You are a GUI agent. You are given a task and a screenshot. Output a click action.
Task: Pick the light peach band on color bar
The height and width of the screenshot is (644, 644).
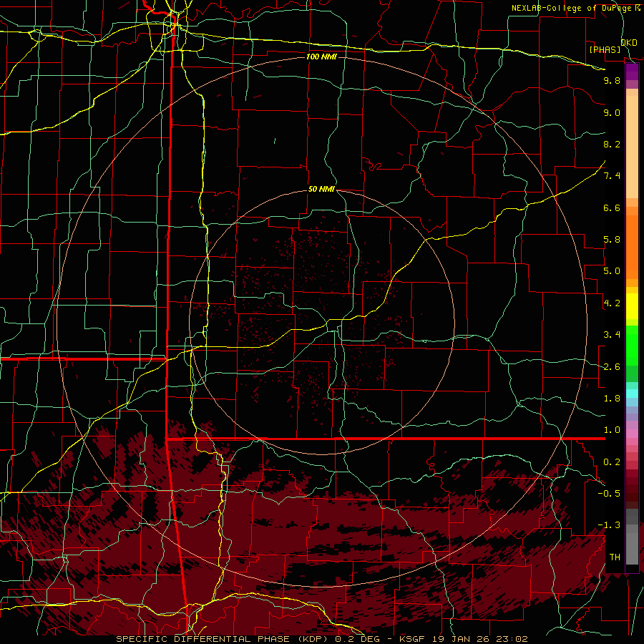coord(632,148)
